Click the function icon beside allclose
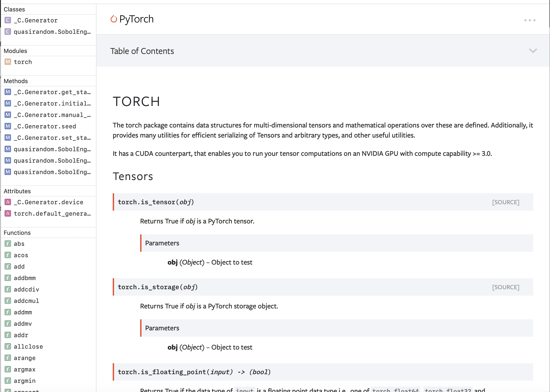 (8, 346)
